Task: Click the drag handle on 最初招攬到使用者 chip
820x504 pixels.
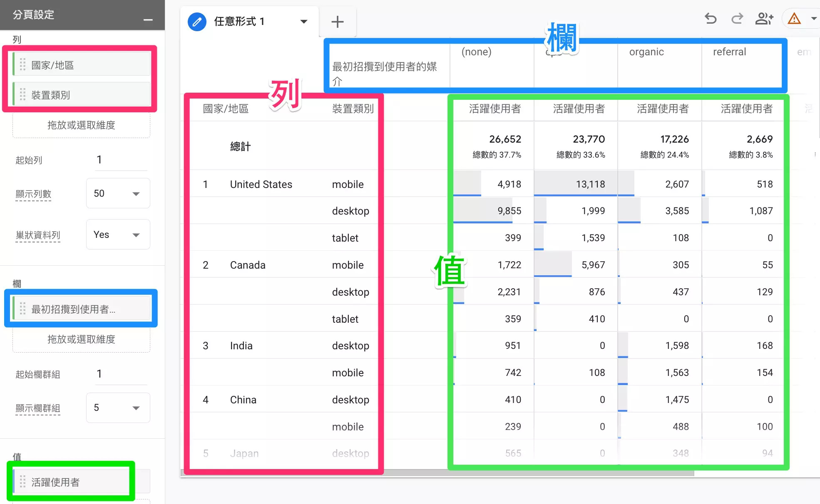Action: pyautogui.click(x=23, y=309)
